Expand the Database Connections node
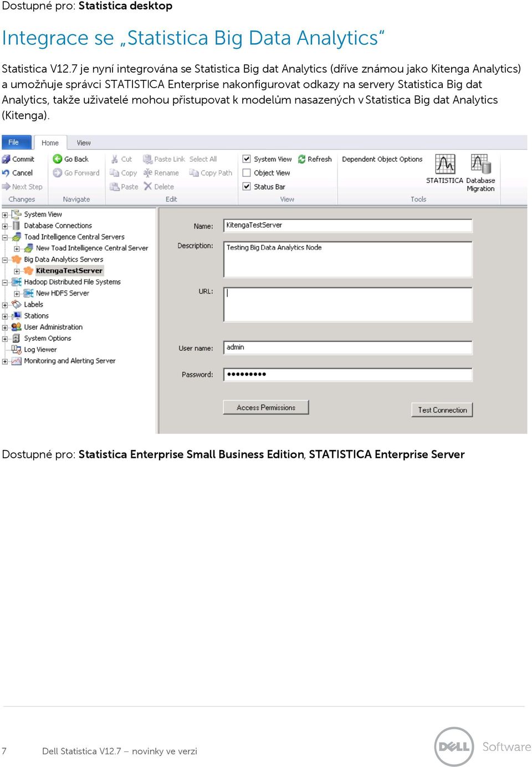Screen dimensions: 532x767 coord(5,226)
